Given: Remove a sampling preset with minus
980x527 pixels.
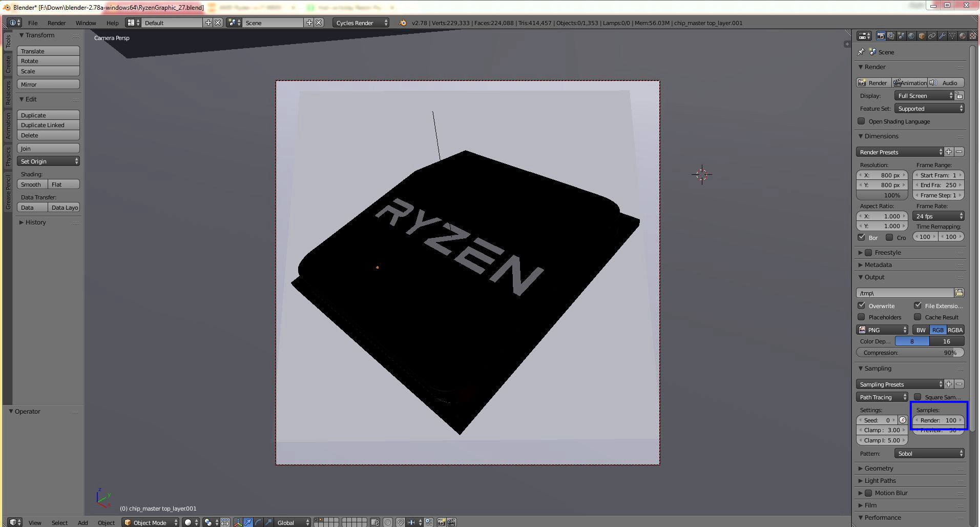Looking at the screenshot, I should point(959,384).
